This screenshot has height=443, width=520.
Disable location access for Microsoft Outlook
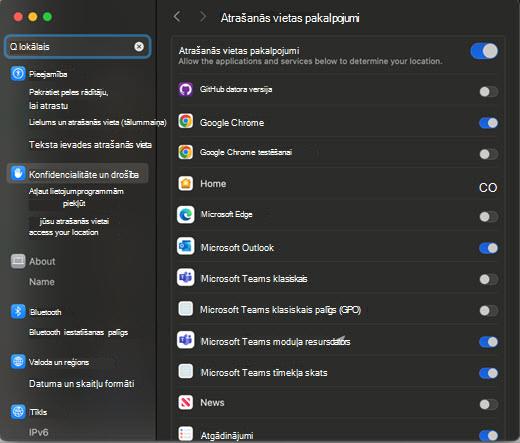click(x=489, y=248)
